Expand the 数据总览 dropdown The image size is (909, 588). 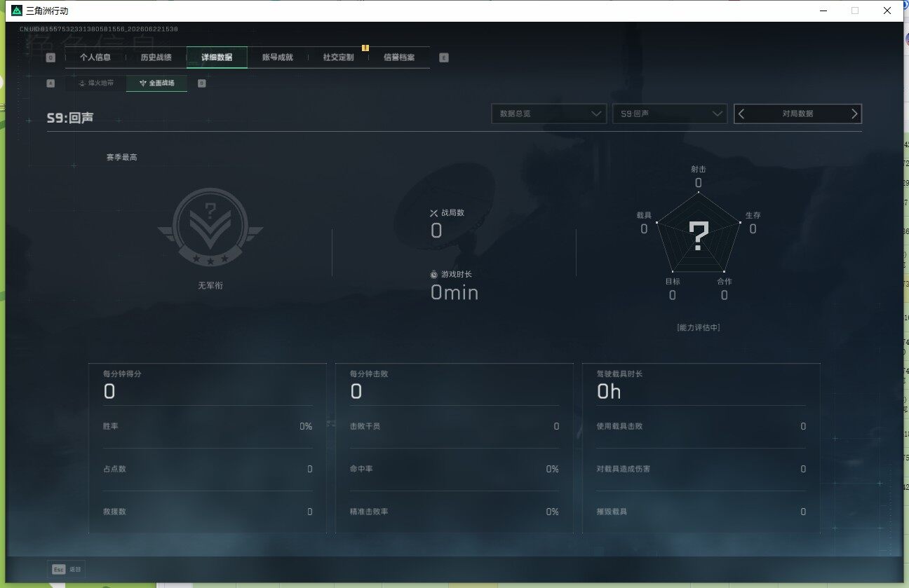[548, 114]
